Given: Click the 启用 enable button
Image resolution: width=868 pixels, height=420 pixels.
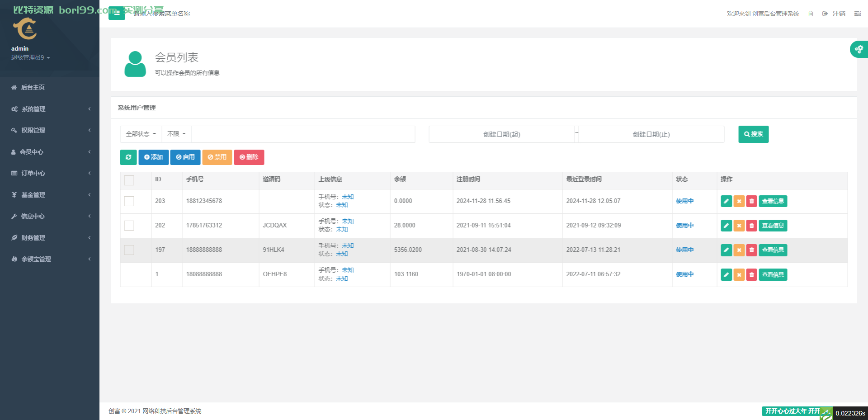Looking at the screenshot, I should point(185,157).
